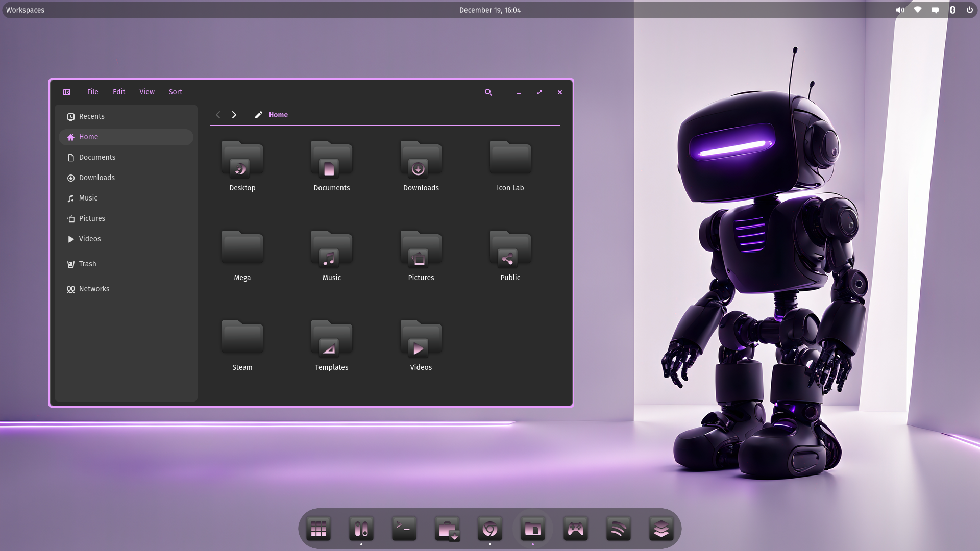Open the software store bag dock icon
Image resolution: width=980 pixels, height=551 pixels.
[447, 529]
